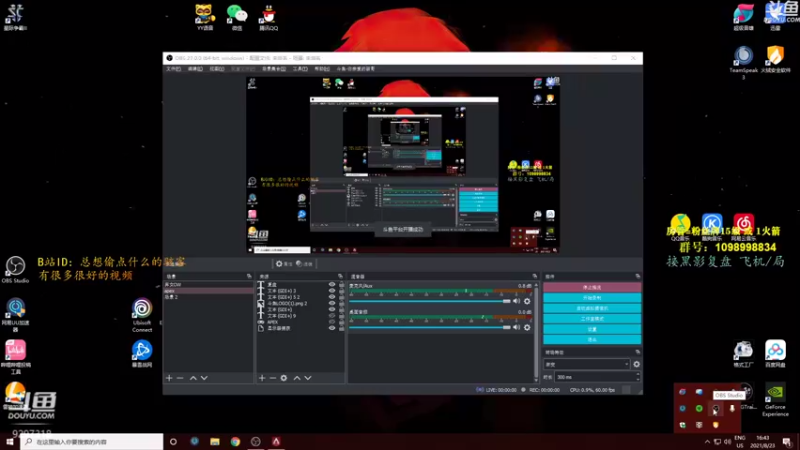Click the OBS preview canvas

(x=403, y=165)
